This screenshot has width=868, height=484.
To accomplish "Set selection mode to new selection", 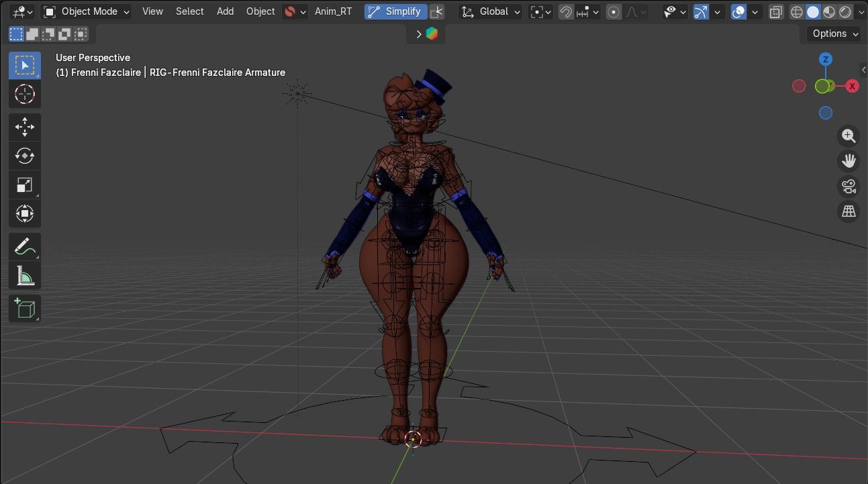I will click(16, 34).
